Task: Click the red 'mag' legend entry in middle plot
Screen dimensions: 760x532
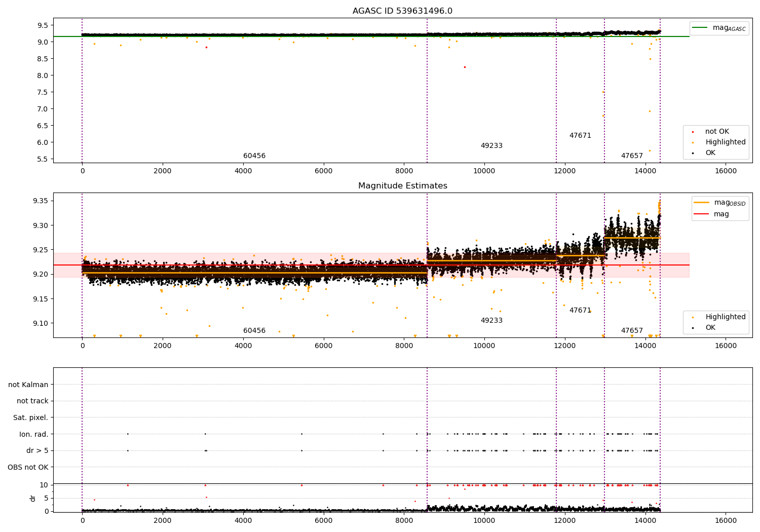Action: point(711,214)
